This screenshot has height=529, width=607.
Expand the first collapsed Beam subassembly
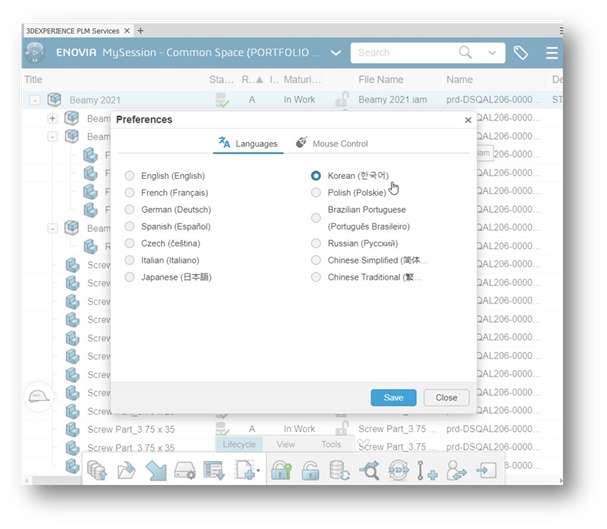(52, 118)
